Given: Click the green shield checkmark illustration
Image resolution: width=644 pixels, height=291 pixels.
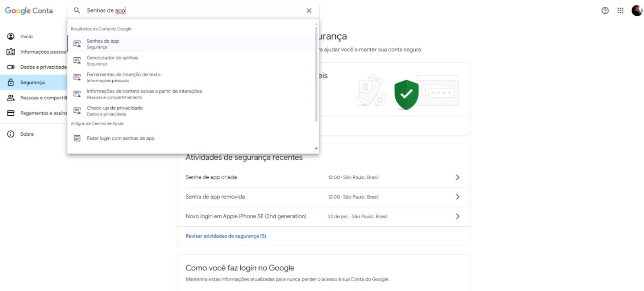Looking at the screenshot, I should click(406, 95).
